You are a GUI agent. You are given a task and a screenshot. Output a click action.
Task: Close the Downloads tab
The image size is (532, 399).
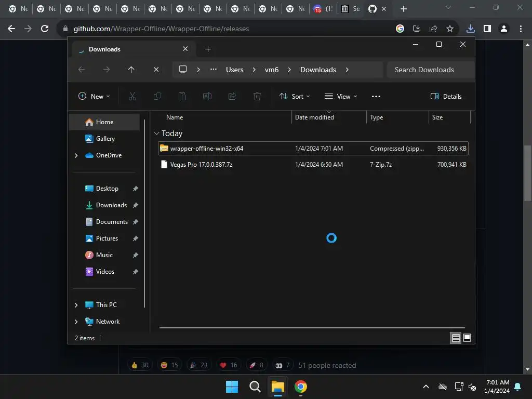185,49
